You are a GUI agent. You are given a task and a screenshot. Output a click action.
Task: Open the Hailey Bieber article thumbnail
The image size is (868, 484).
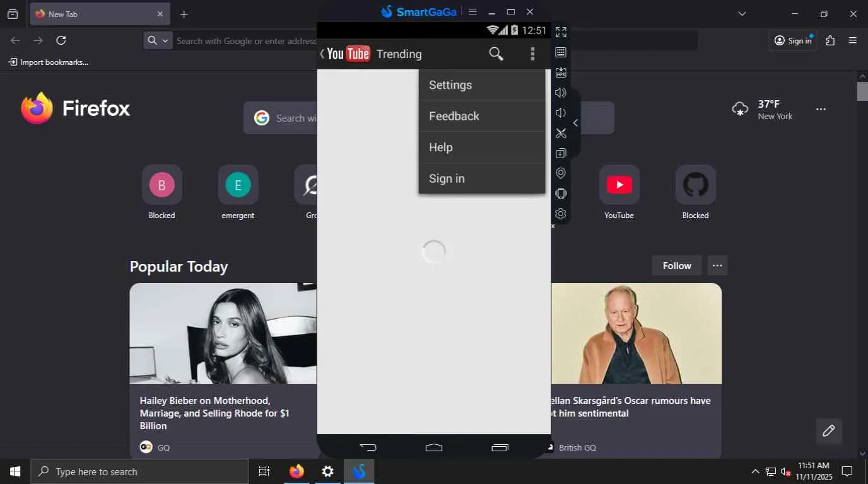[x=223, y=333]
